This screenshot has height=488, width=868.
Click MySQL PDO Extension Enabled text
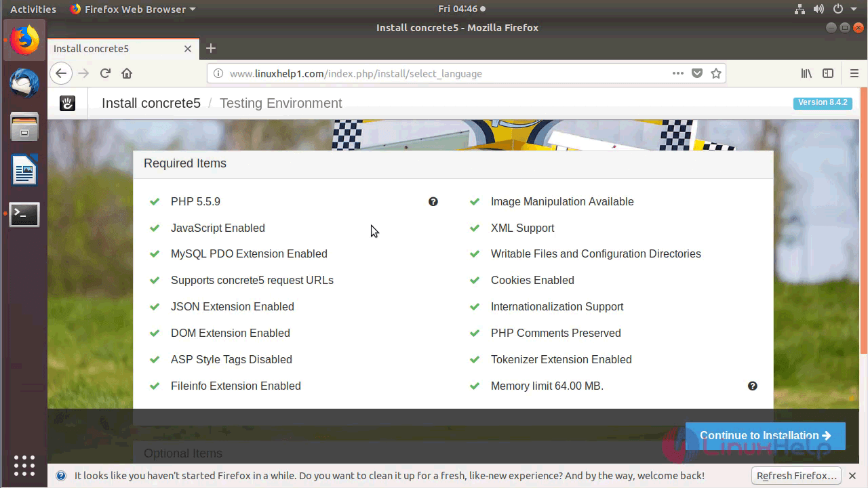click(249, 253)
